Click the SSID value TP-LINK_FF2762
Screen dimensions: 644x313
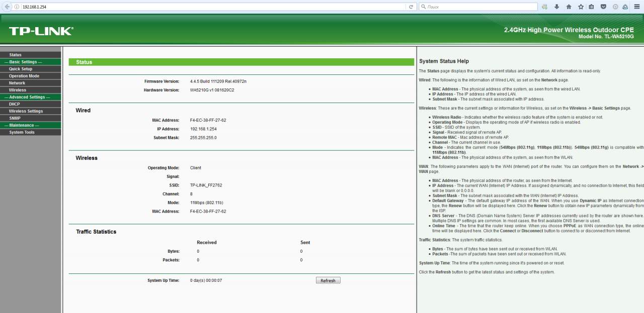tap(206, 185)
